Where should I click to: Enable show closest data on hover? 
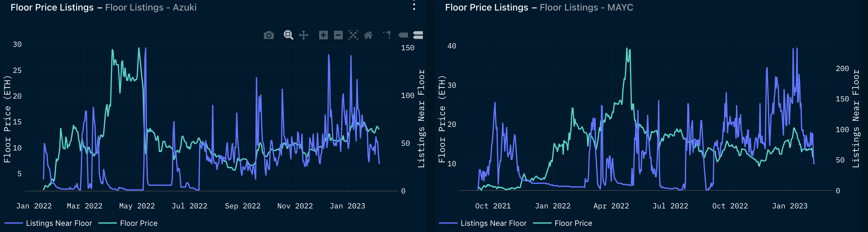click(403, 35)
